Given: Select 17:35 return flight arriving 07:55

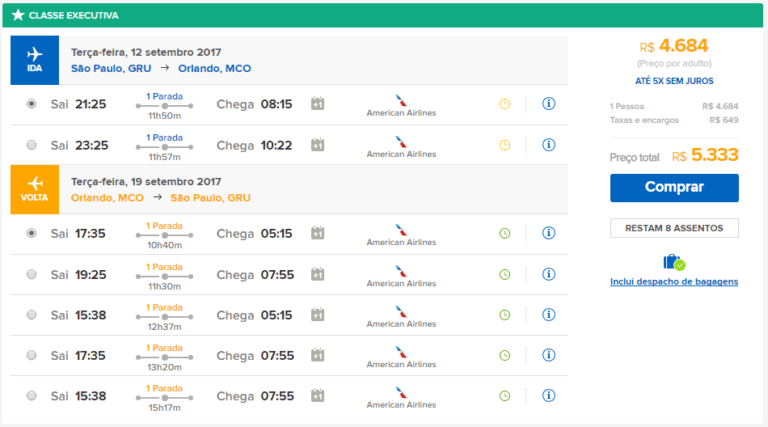Looking at the screenshot, I should coord(32,355).
